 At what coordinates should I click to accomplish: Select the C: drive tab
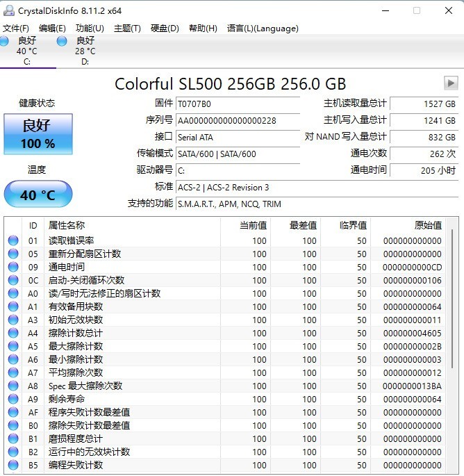[26, 51]
